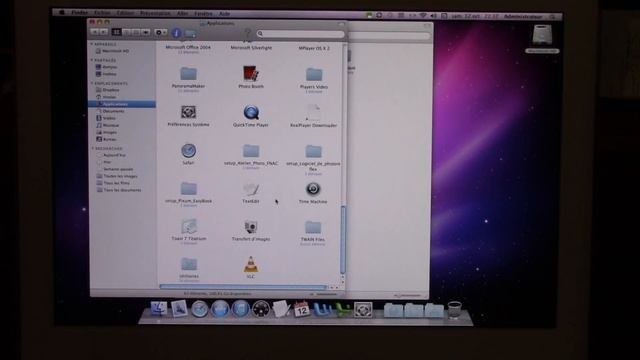The height and width of the screenshot is (360, 640).
Task: Open the Time Machine application icon
Action: (x=313, y=189)
